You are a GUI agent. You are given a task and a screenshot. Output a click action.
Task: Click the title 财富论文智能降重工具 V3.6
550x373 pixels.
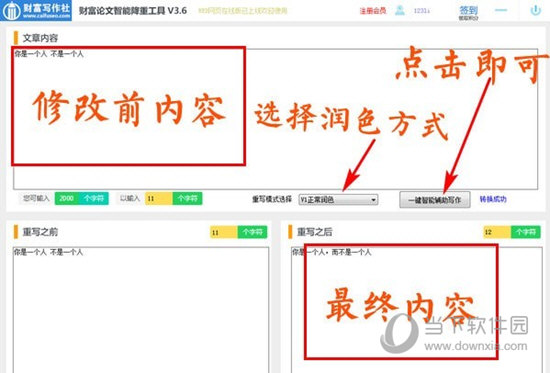coord(133,11)
